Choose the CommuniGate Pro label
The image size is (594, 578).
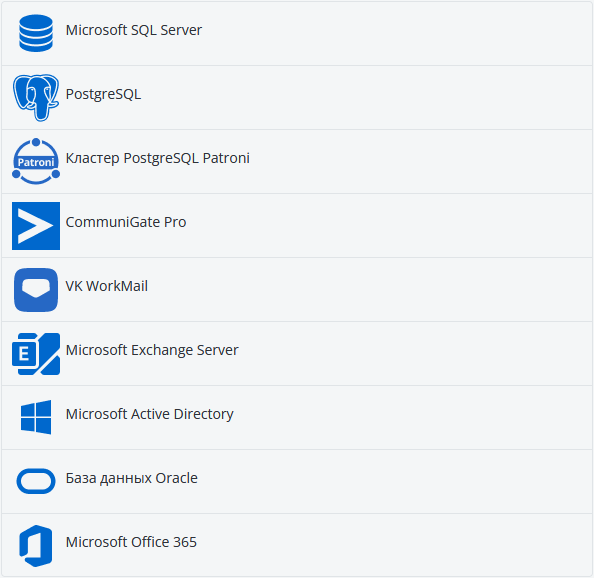[x=126, y=222]
